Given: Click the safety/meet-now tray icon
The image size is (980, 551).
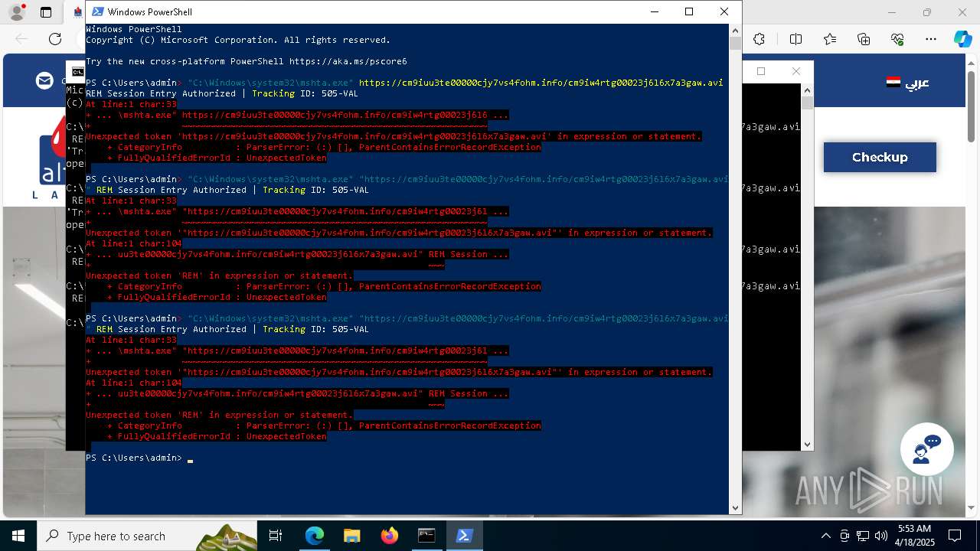Looking at the screenshot, I should pyautogui.click(x=844, y=536).
